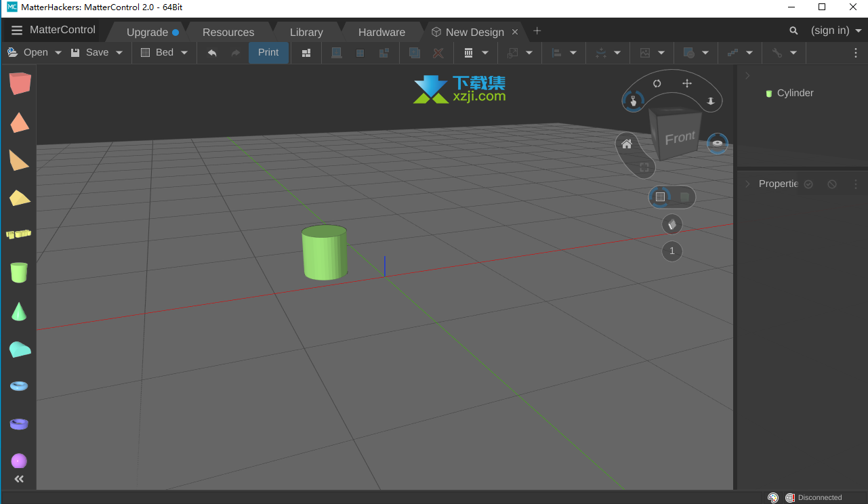Toggle the bed grid view button
The width and height of the screenshot is (868, 504).
coord(660,197)
